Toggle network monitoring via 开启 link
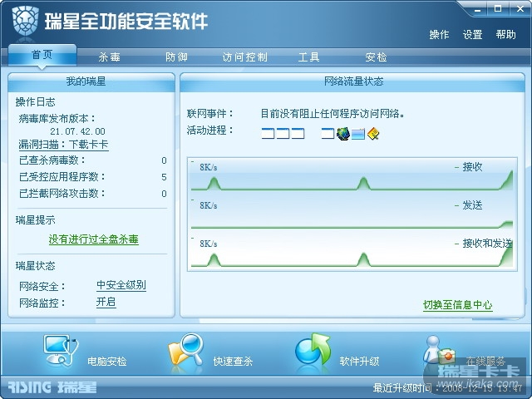532x399 pixels. 106,302
